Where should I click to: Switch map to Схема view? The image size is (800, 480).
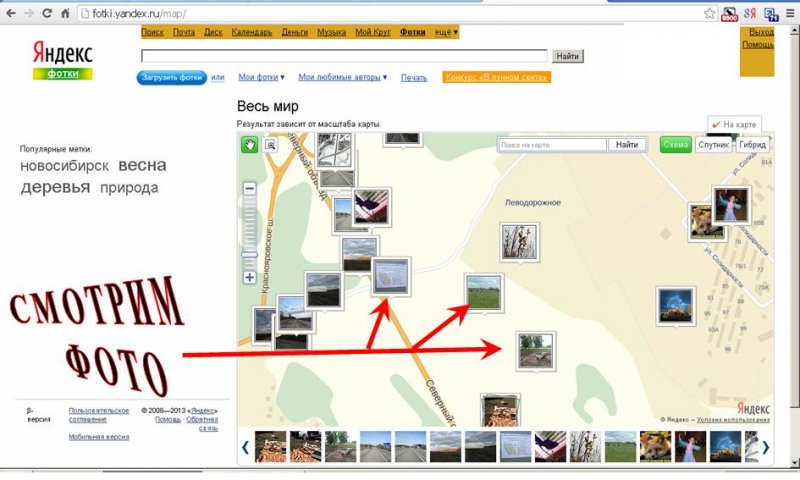click(x=676, y=145)
